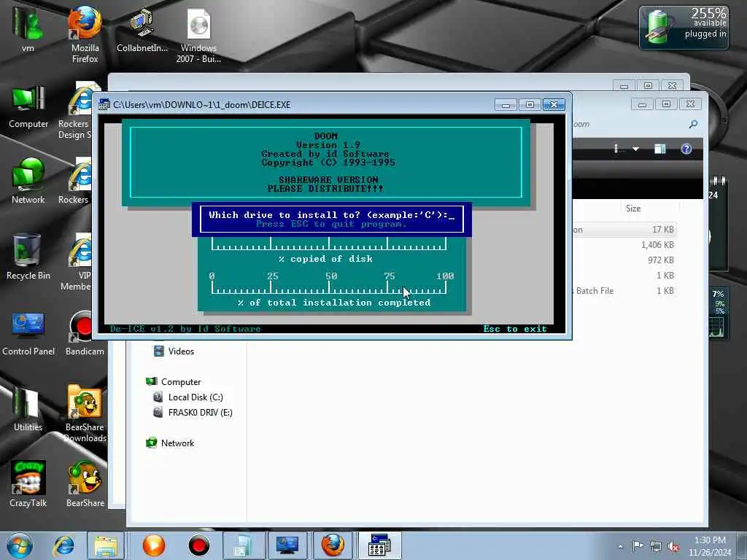Open the Explorer change-view dropdown arrow
This screenshot has width=747, height=560.
(635, 149)
